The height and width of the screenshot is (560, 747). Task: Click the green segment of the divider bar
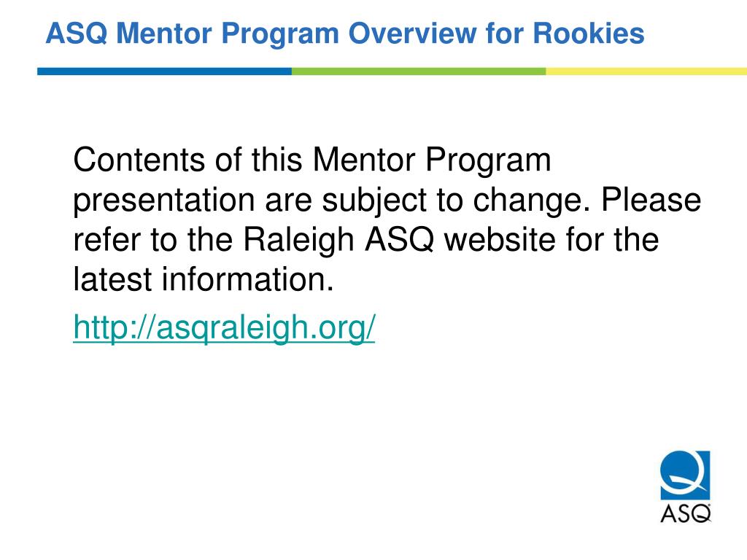tap(419, 71)
